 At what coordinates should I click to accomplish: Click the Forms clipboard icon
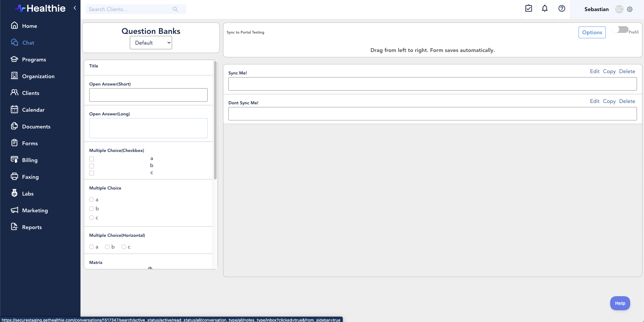[14, 143]
